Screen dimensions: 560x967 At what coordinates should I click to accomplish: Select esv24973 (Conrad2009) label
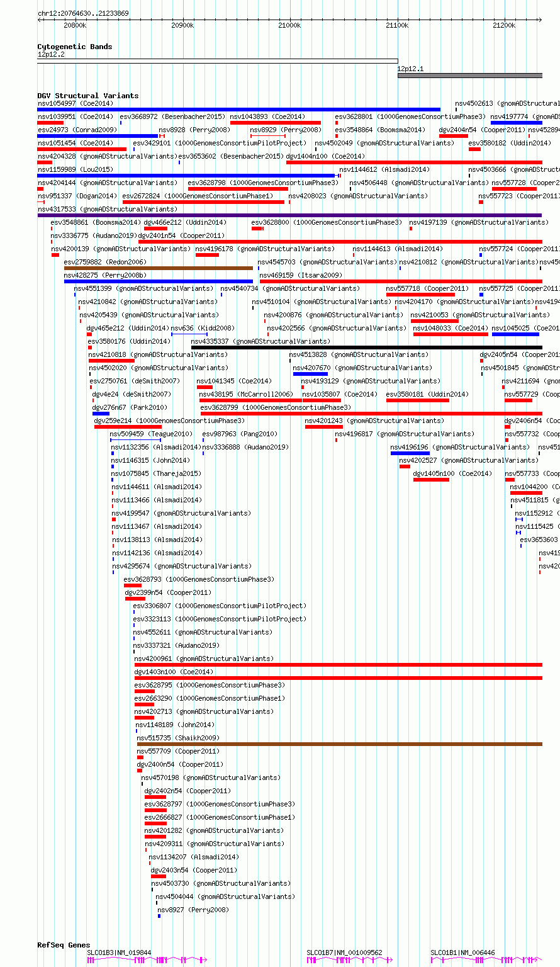(x=77, y=130)
